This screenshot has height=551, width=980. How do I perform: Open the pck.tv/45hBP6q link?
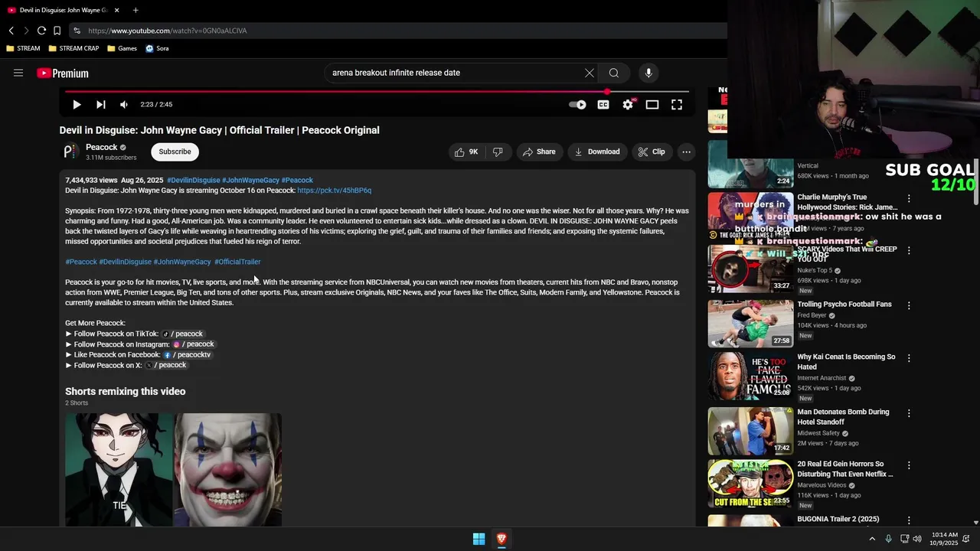(x=334, y=191)
